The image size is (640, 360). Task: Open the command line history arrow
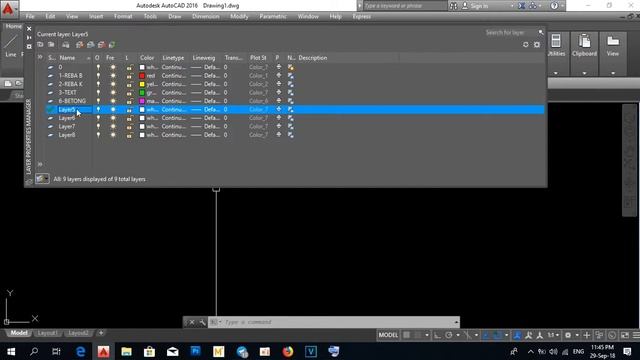pyautogui.click(x=456, y=322)
